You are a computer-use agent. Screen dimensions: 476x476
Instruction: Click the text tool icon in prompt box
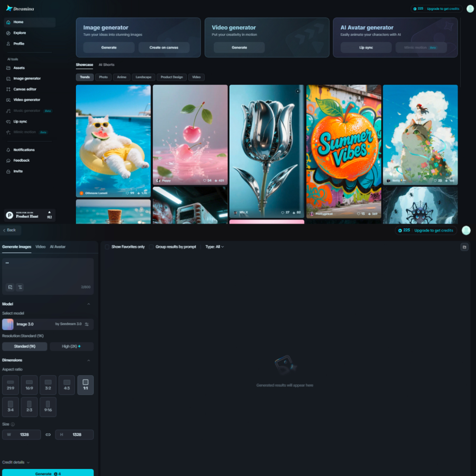pyautogui.click(x=20, y=287)
